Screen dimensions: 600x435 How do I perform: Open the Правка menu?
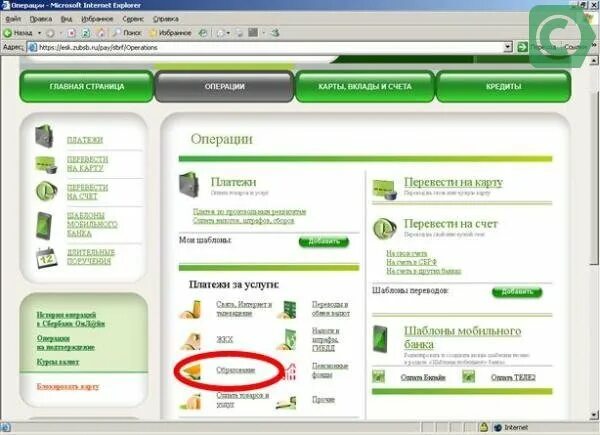click(x=41, y=19)
